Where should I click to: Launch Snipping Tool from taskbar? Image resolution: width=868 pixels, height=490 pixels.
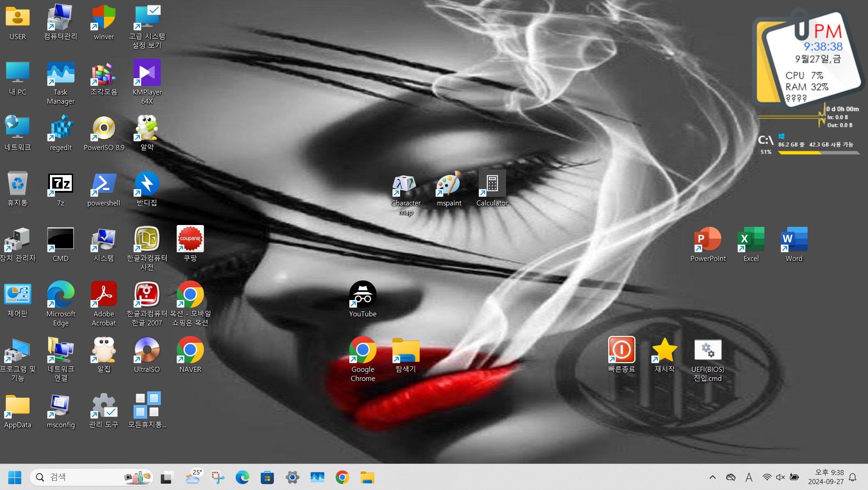click(218, 477)
